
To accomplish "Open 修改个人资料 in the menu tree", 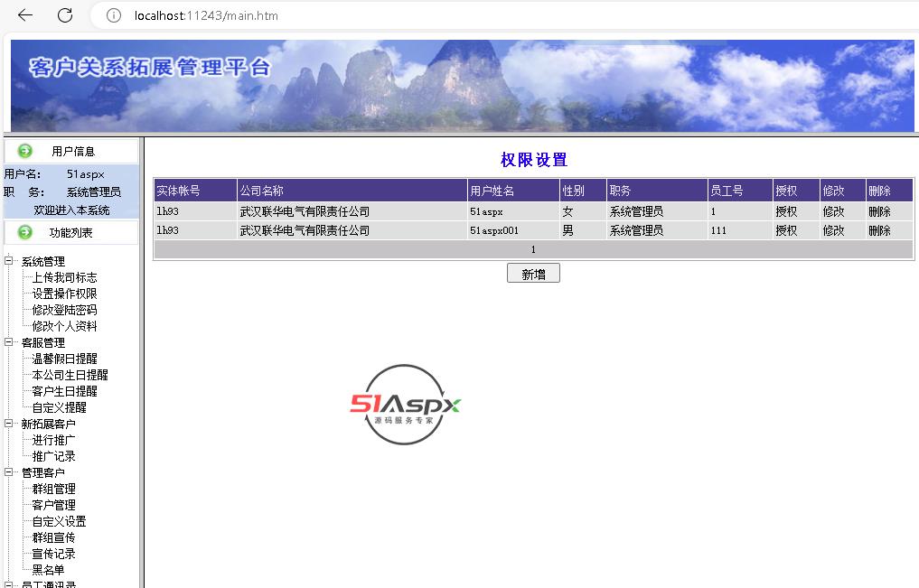I will click(x=64, y=326).
